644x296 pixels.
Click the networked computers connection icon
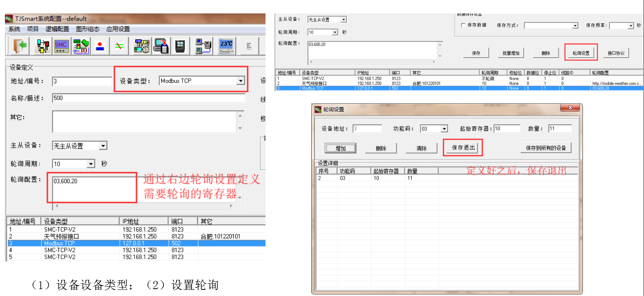pos(203,46)
